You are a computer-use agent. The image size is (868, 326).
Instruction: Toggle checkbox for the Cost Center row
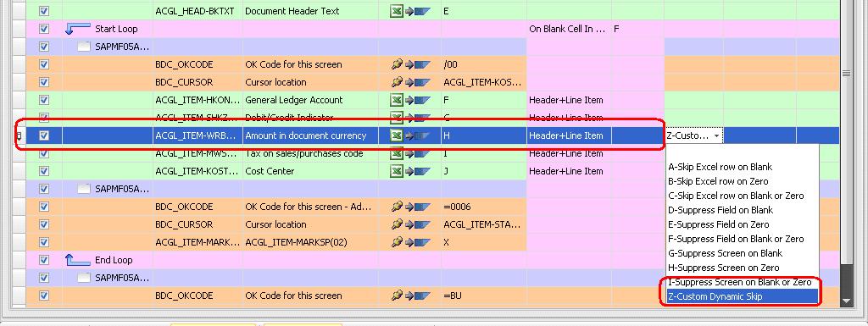click(x=44, y=171)
